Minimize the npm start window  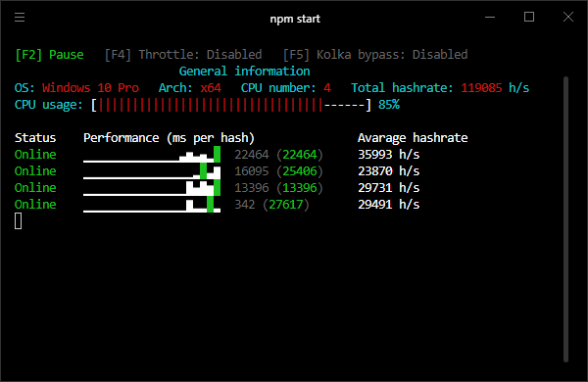pos(490,18)
